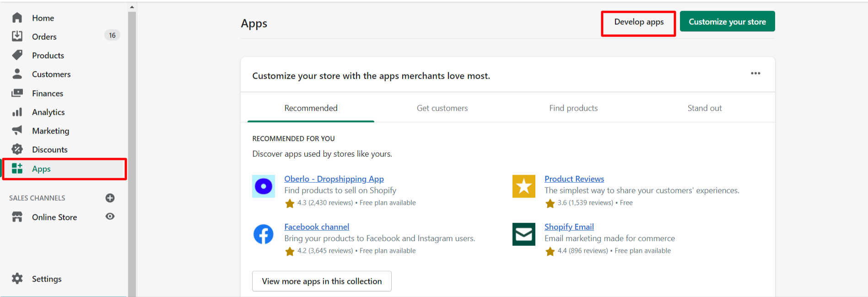This screenshot has height=297, width=868.
Task: Open Settings at sidebar bottom
Action: [x=47, y=279]
